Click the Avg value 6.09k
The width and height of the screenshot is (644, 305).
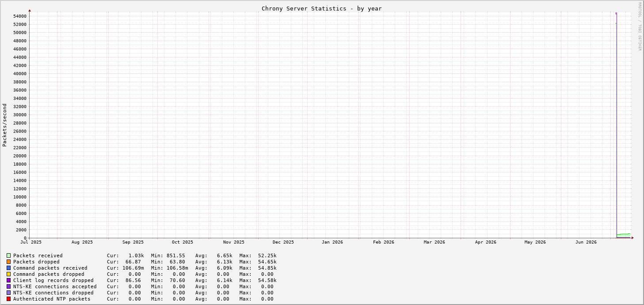coord(225,268)
